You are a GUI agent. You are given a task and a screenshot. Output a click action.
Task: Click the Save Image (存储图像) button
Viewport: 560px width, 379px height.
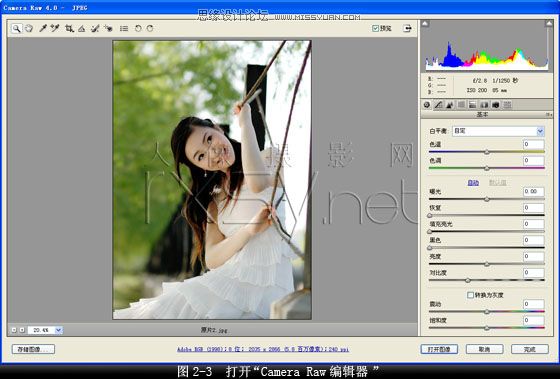pyautogui.click(x=33, y=349)
